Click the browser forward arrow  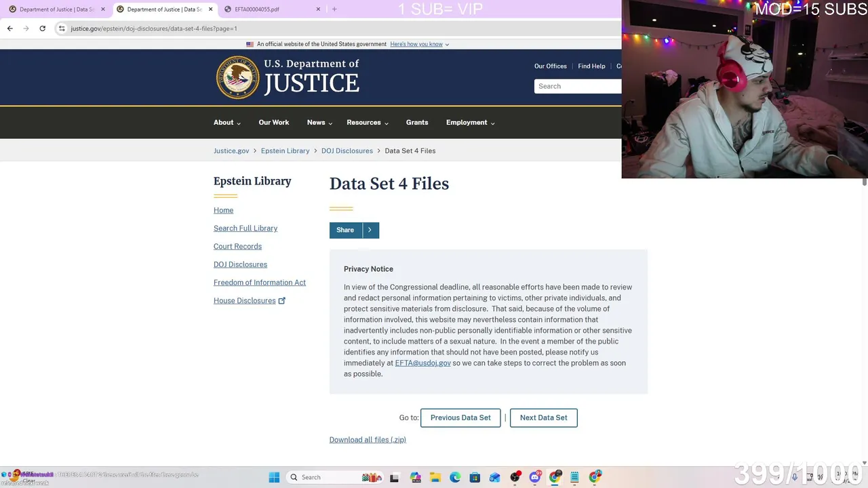pos(26,28)
